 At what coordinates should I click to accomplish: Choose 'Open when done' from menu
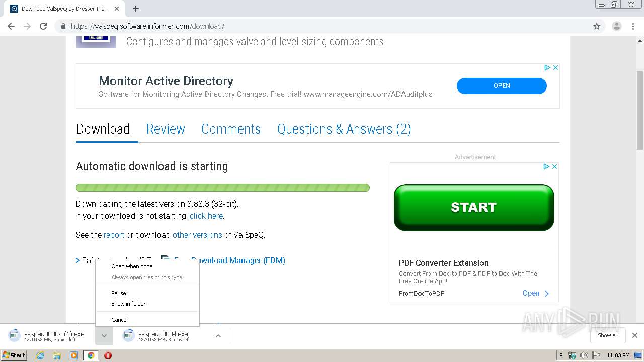132,266
